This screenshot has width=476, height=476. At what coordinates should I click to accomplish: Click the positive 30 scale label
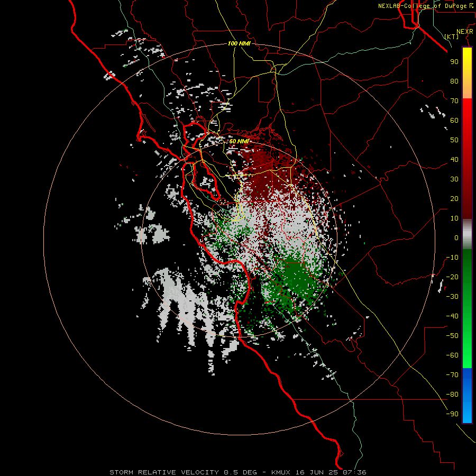click(454, 179)
